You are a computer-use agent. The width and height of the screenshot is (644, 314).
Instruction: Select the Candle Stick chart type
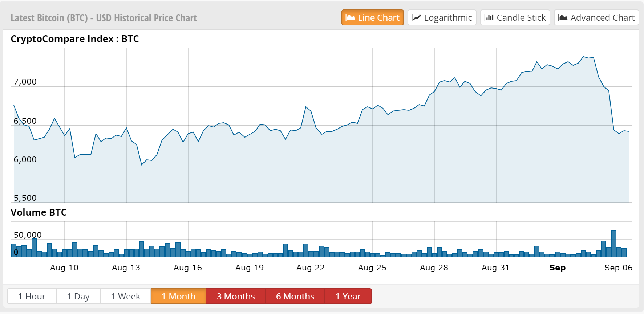pos(515,18)
